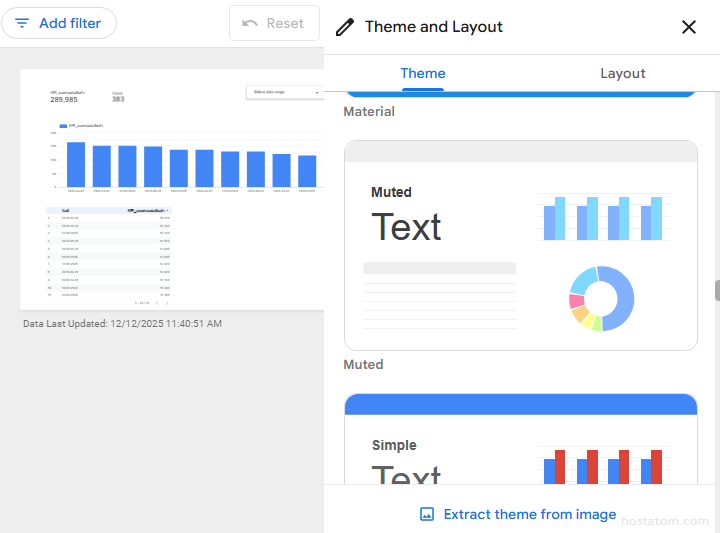Click the Add filter button

59,23
